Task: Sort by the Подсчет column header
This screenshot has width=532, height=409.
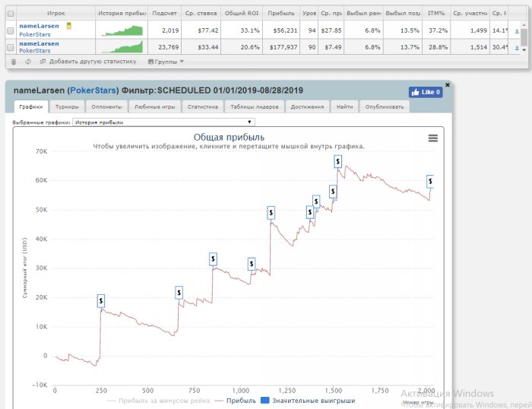Action: coord(165,13)
